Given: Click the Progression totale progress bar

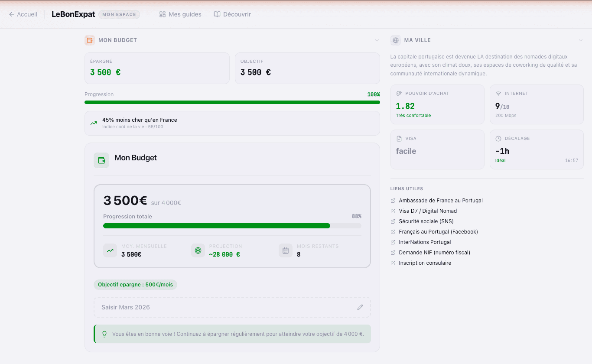Looking at the screenshot, I should (232, 226).
